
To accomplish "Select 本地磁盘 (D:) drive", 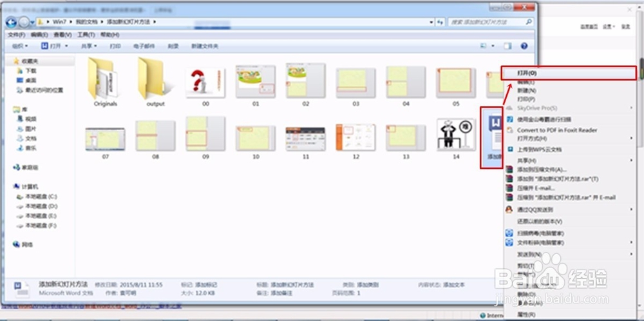I will (x=41, y=206).
